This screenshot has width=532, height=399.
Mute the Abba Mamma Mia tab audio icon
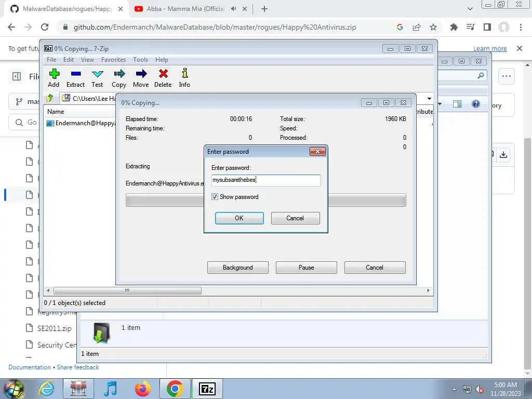pos(233,9)
